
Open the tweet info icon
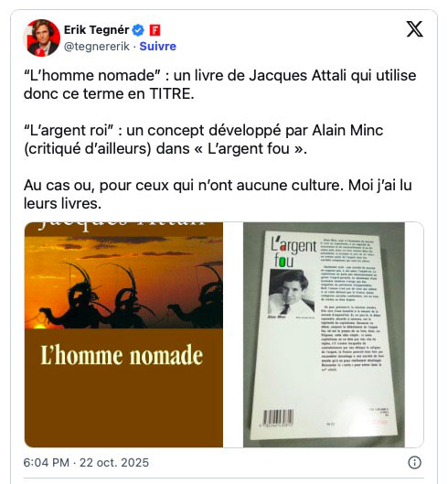(414, 462)
